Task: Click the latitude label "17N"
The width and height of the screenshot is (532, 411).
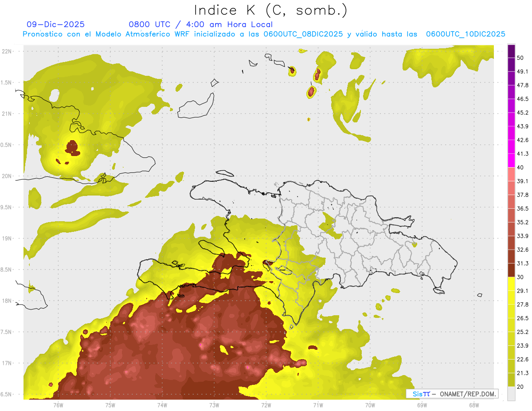Action: [7, 364]
